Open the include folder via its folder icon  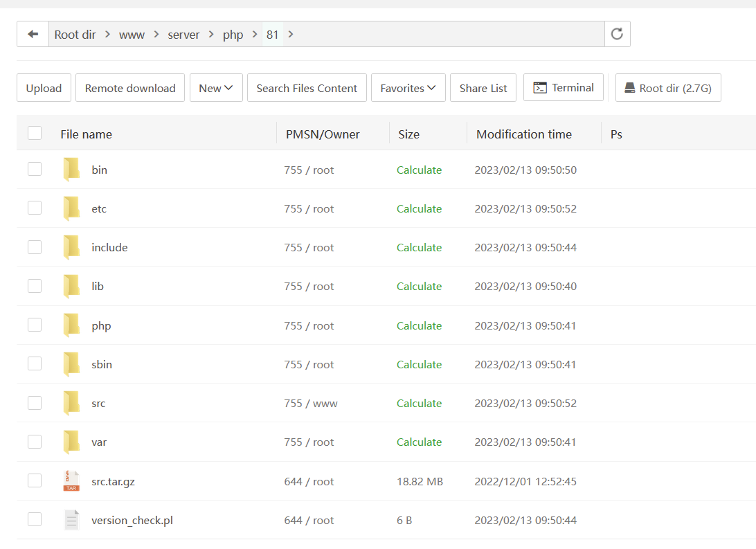pyautogui.click(x=71, y=246)
